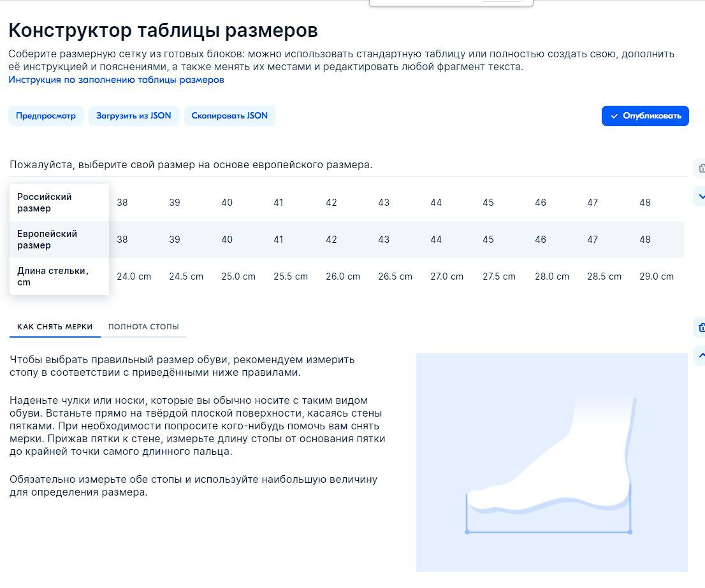Select Российский размер cell 45
This screenshot has height=588, width=705.
(488, 203)
